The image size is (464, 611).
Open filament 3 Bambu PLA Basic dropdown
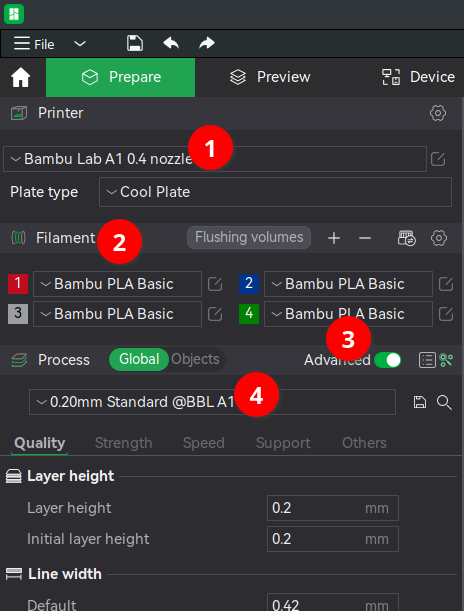coord(117,314)
